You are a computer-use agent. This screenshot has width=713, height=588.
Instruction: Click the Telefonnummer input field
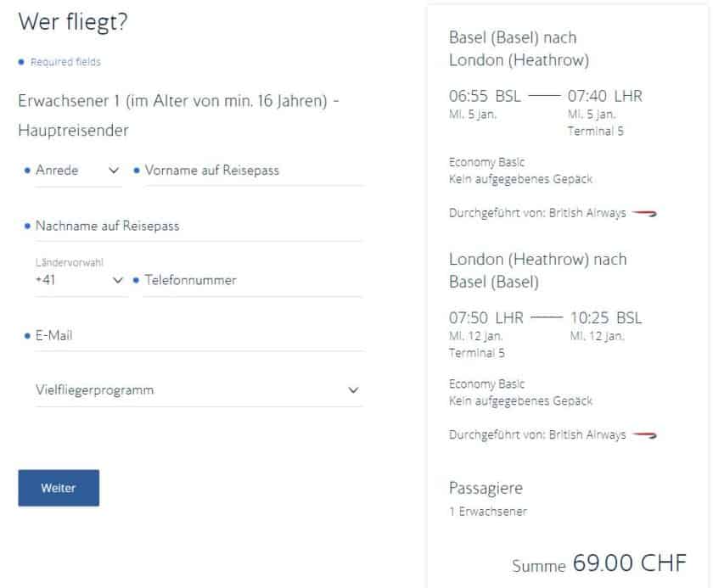point(246,280)
